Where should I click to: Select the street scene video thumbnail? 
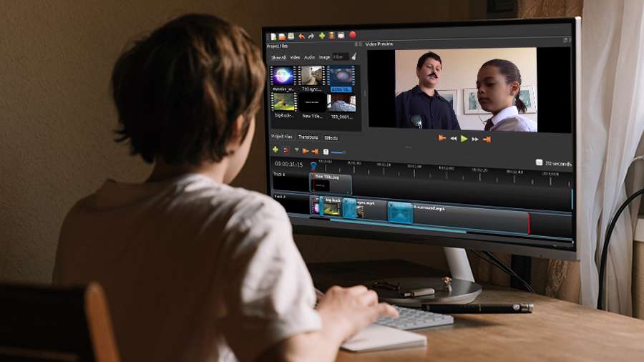312,76
